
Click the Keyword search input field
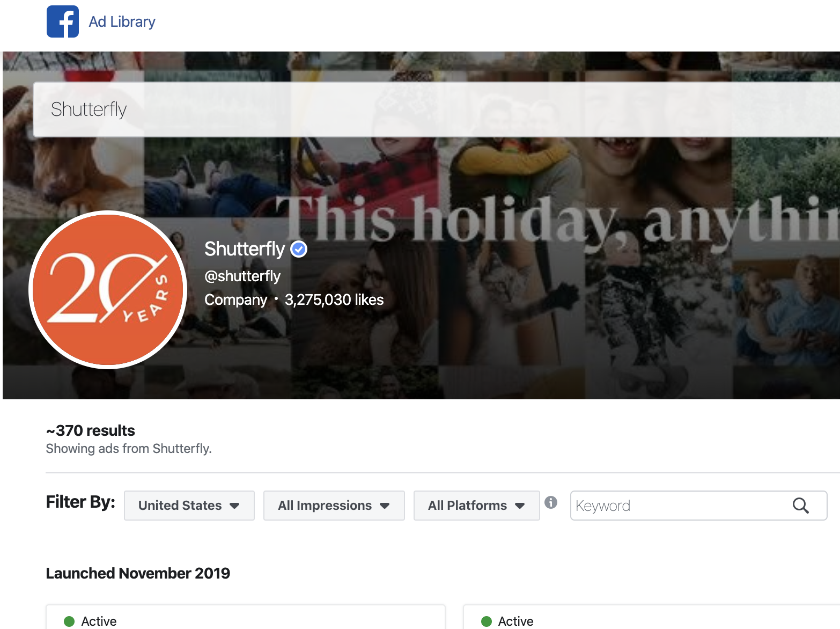(698, 506)
